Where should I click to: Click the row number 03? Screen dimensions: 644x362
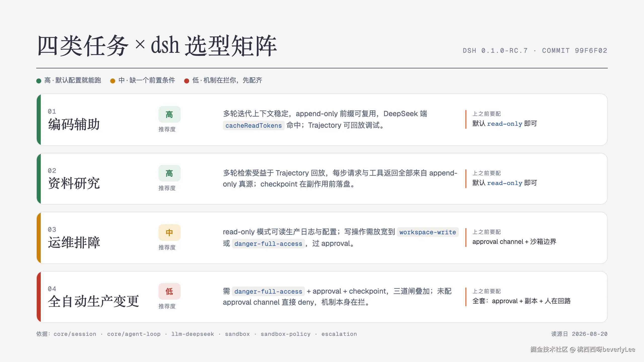(52, 230)
